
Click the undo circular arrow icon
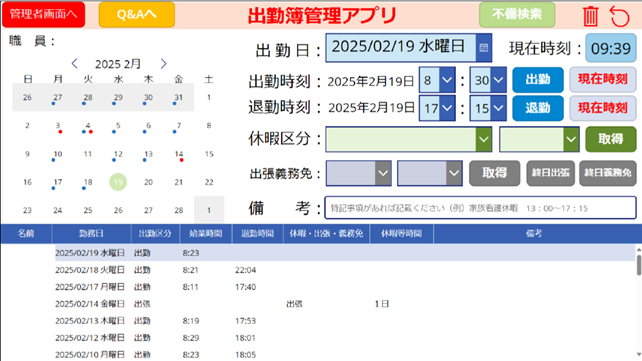coord(619,16)
